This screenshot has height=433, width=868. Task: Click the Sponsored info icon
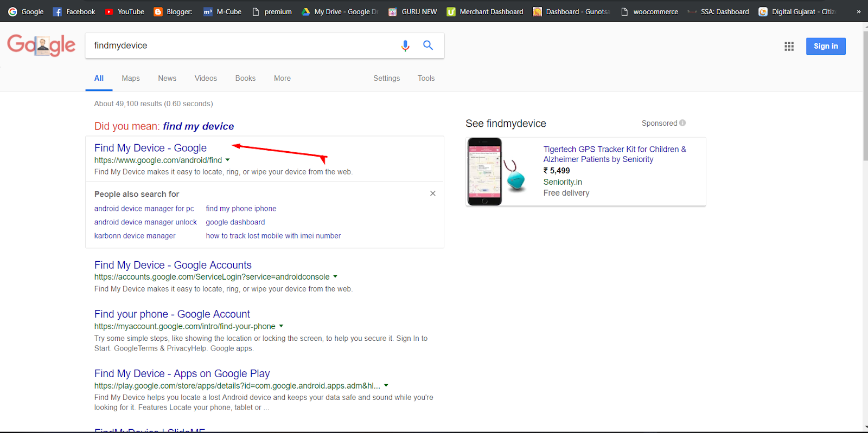pos(682,123)
